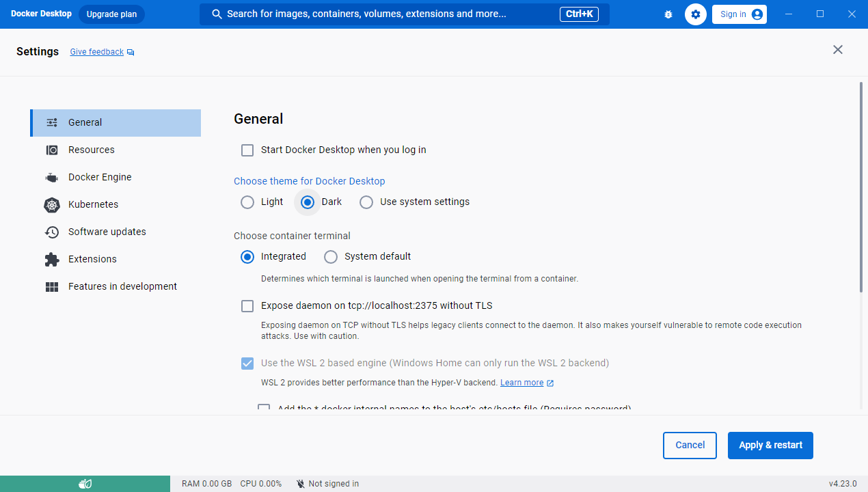Close the Settings panel with X
Viewport: 868px width, 492px height.
(x=838, y=50)
